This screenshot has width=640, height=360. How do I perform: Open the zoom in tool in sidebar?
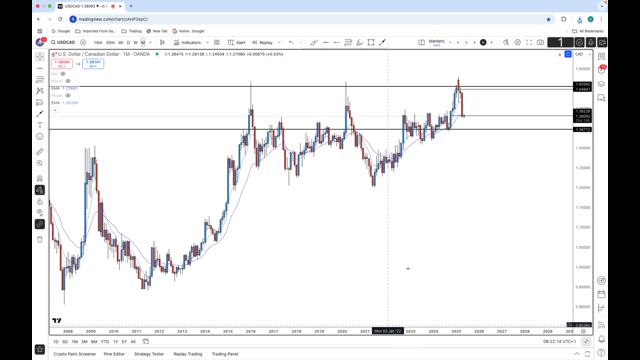(40, 163)
